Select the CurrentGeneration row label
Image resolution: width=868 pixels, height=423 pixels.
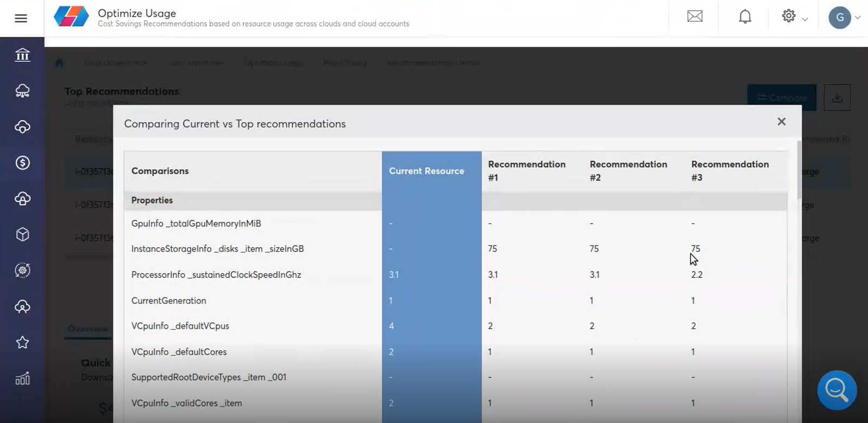pyautogui.click(x=168, y=301)
